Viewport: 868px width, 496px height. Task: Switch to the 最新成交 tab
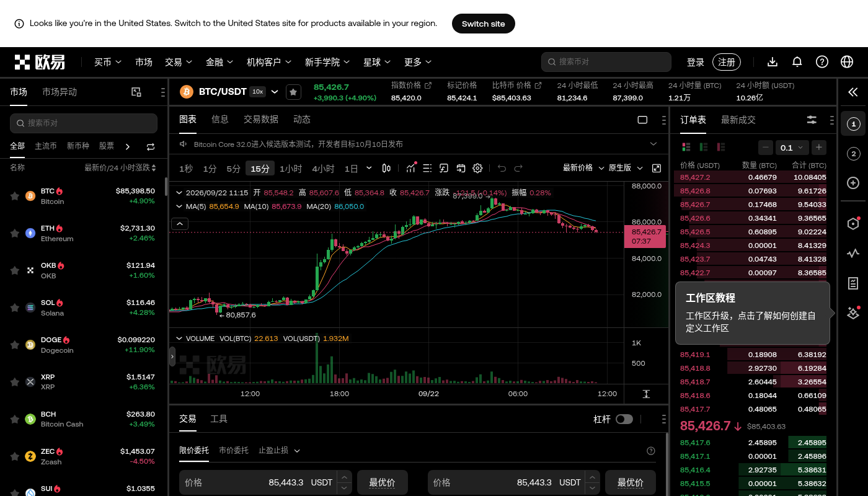click(x=738, y=120)
